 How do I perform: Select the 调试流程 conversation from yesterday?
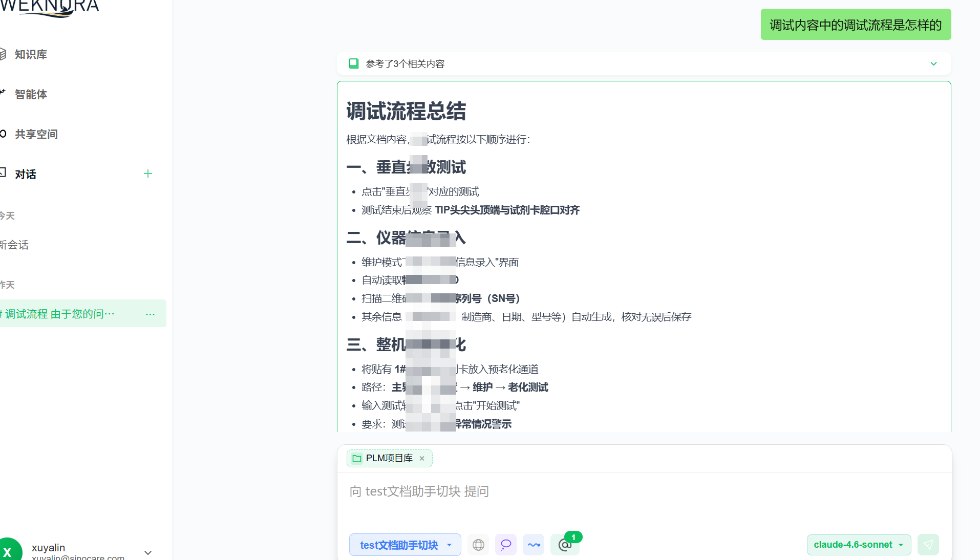[x=59, y=313]
